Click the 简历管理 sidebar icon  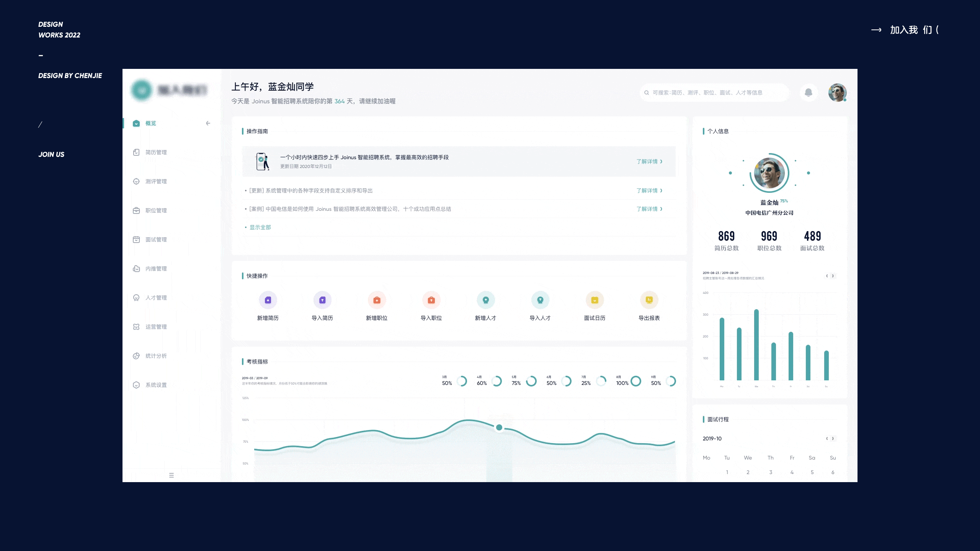[x=136, y=152]
